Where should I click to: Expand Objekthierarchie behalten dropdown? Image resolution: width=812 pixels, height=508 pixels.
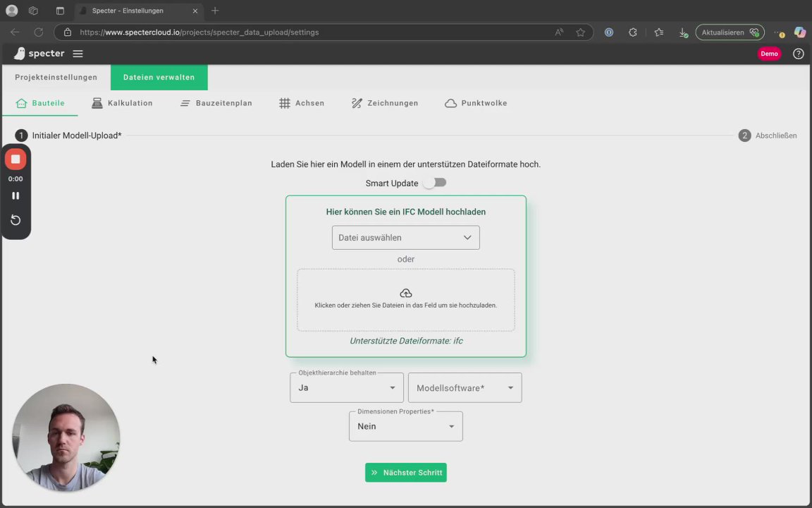coord(347,388)
